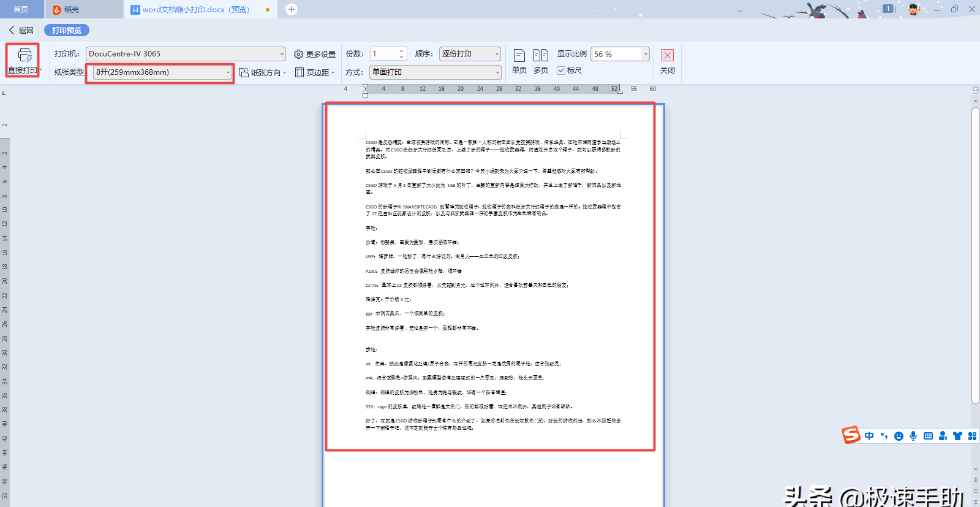Toggle Chinese input mode 中 icon
Screen dimensions: 980x507
(x=869, y=436)
